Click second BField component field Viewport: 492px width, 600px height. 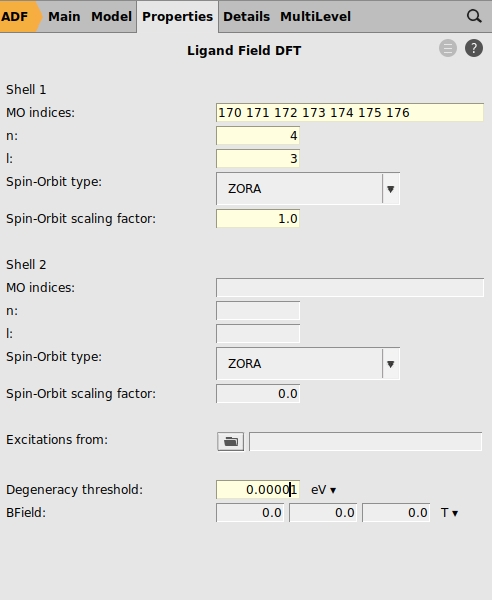323,512
